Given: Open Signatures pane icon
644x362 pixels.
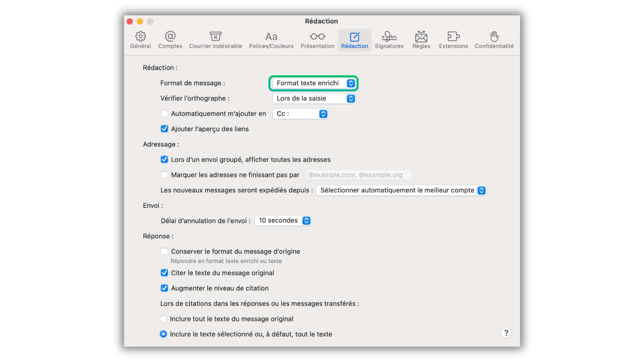Looking at the screenshot, I should [389, 36].
